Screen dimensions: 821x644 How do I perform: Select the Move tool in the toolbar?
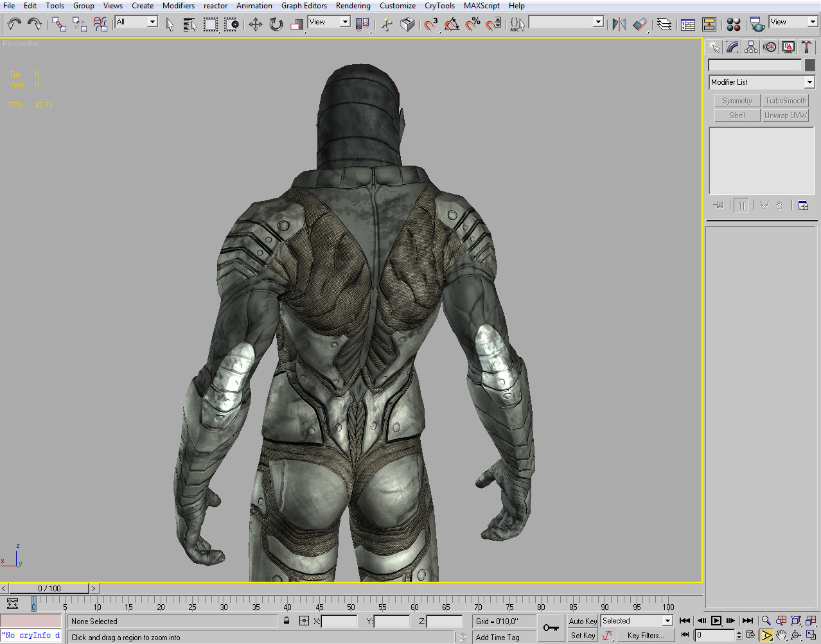pyautogui.click(x=256, y=24)
